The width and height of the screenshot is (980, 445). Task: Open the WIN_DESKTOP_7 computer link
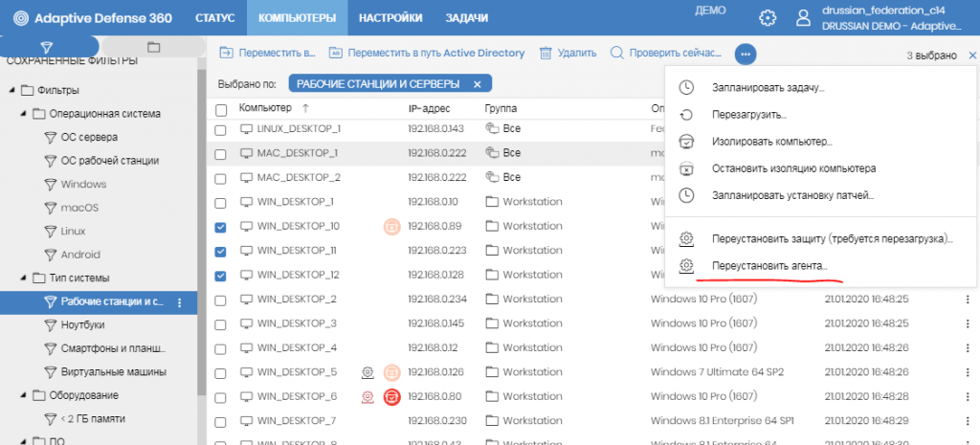click(297, 420)
